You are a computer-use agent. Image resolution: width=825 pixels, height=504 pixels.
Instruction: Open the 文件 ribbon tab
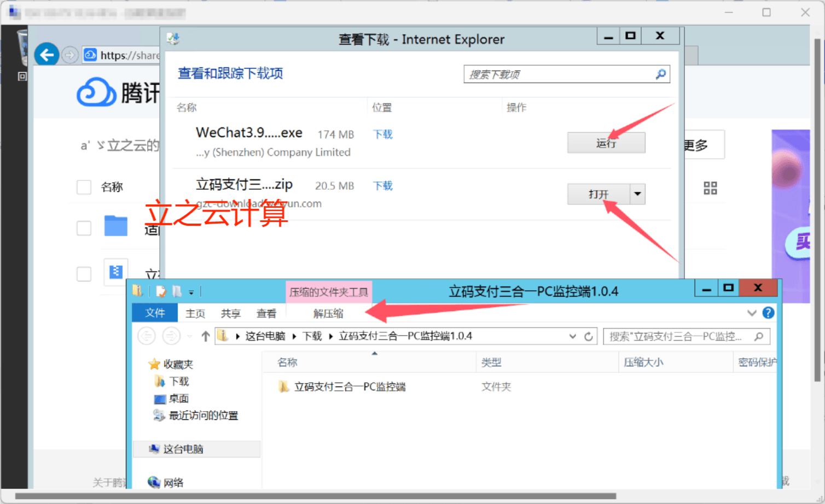[155, 313]
